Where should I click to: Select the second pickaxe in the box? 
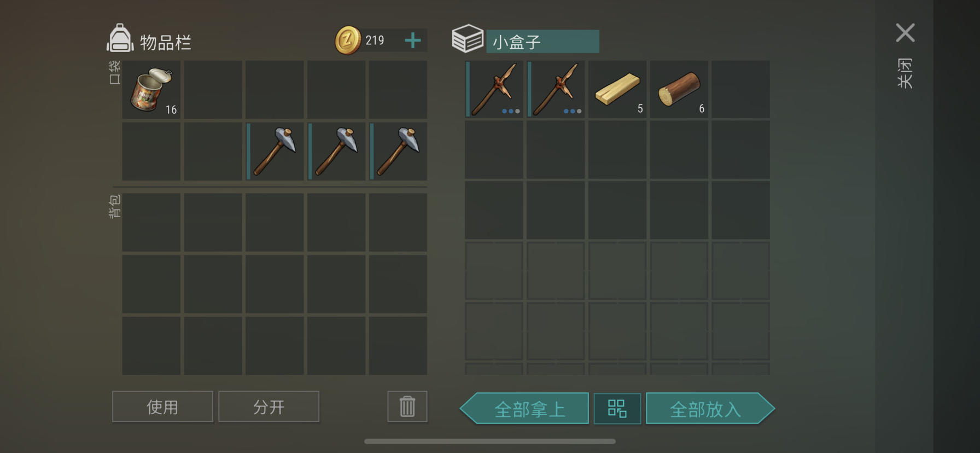point(556,89)
